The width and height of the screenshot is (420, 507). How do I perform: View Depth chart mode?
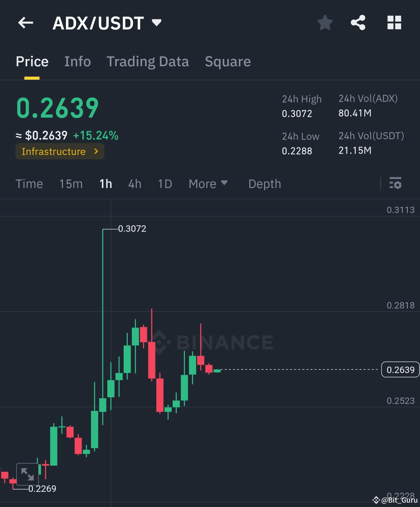pyautogui.click(x=264, y=184)
